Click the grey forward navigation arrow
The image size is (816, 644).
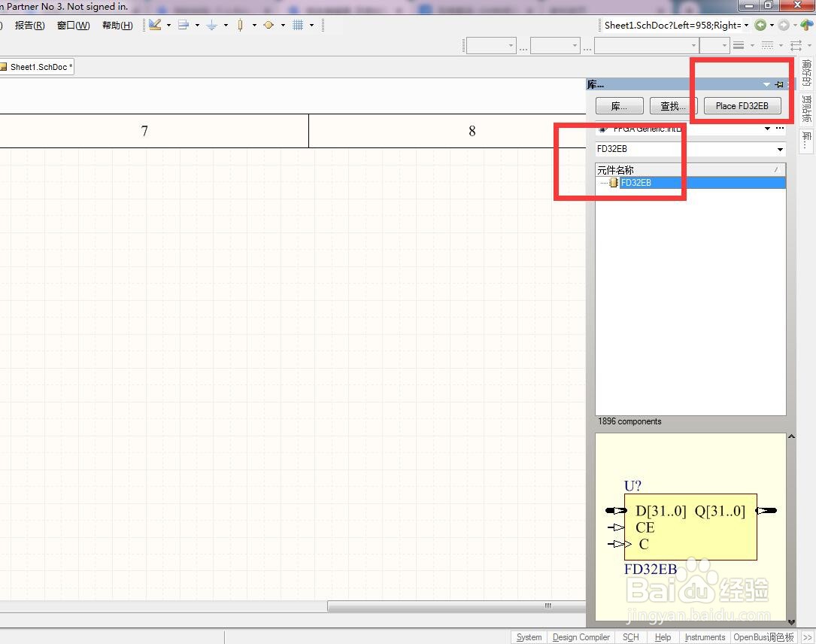coord(784,25)
